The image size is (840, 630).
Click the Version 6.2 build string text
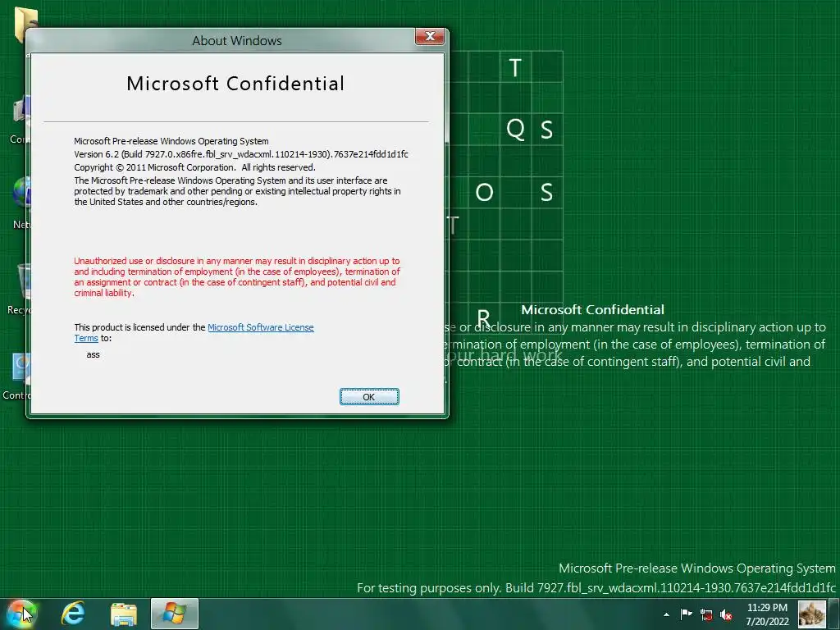pos(241,154)
